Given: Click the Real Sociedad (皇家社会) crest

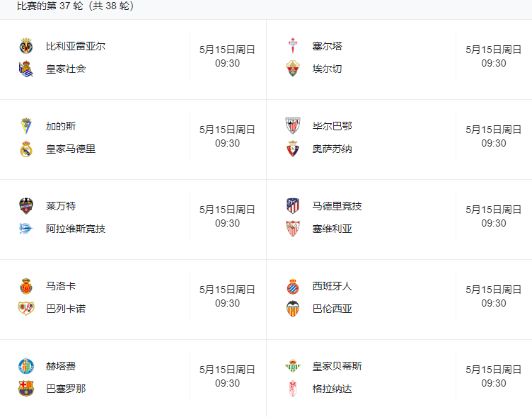Looking at the screenshot, I should (x=26, y=69).
